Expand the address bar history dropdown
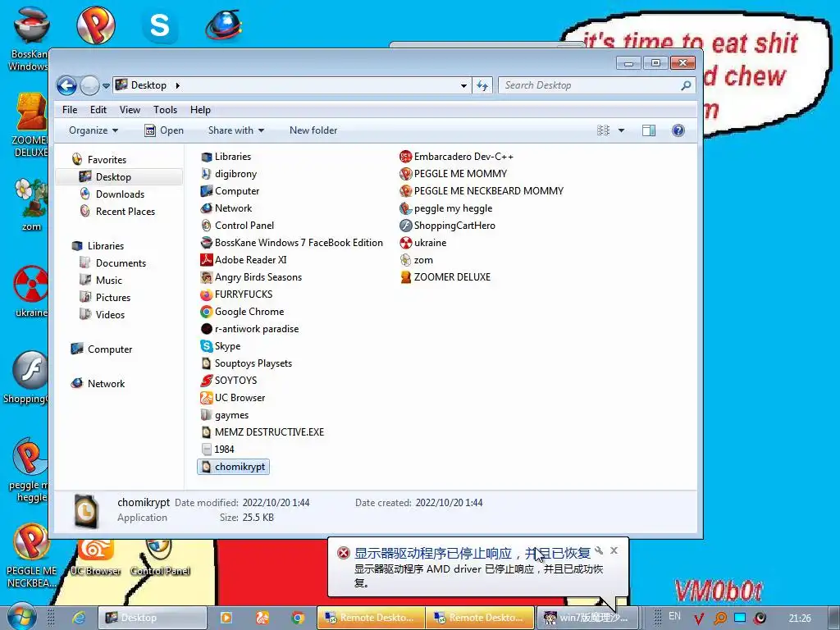Screen dimensions: 840x630 pyautogui.click(x=463, y=85)
